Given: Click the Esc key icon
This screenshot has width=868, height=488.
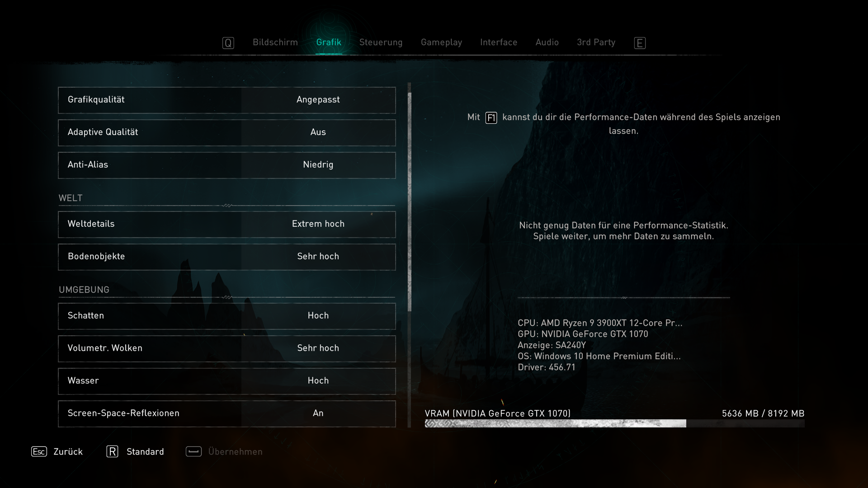Looking at the screenshot, I should pyautogui.click(x=39, y=451).
